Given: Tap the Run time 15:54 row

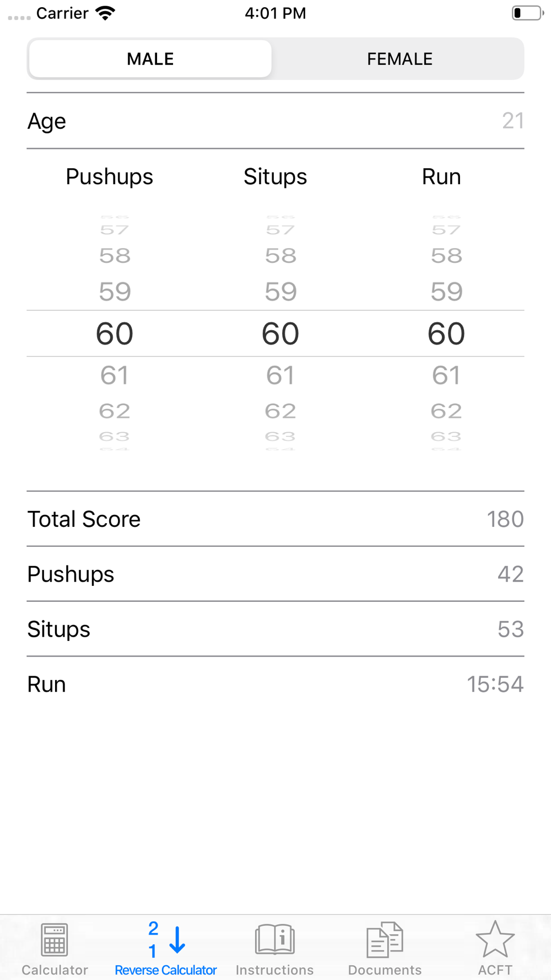Looking at the screenshot, I should coord(275,684).
